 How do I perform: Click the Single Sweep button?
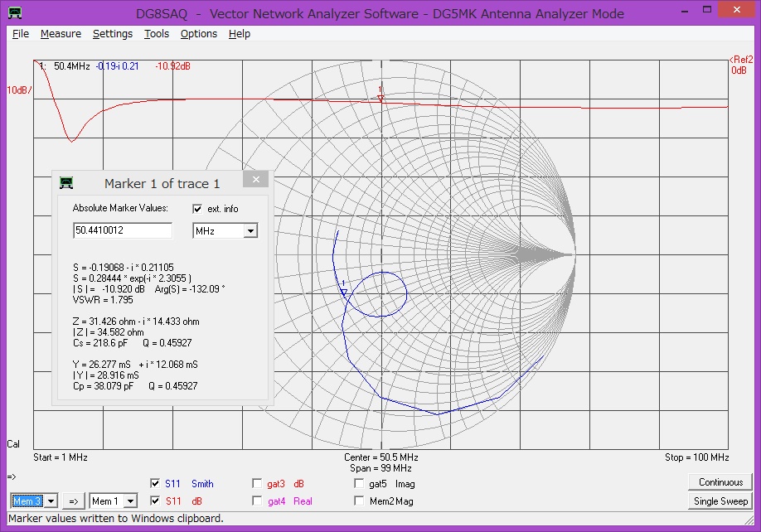click(x=720, y=501)
